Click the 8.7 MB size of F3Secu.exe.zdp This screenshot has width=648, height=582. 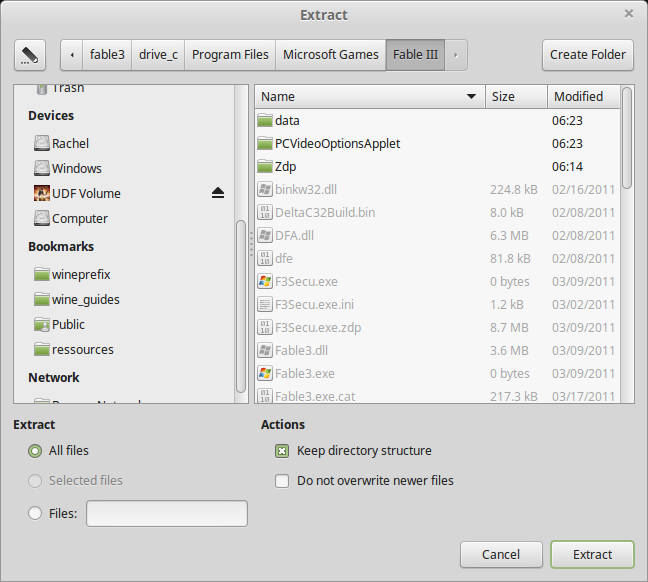[509, 327]
